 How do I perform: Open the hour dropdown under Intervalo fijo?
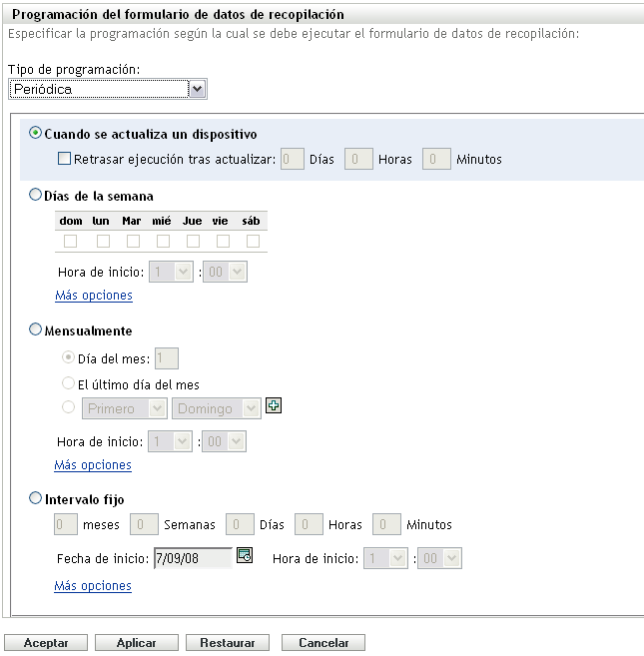tap(385, 558)
